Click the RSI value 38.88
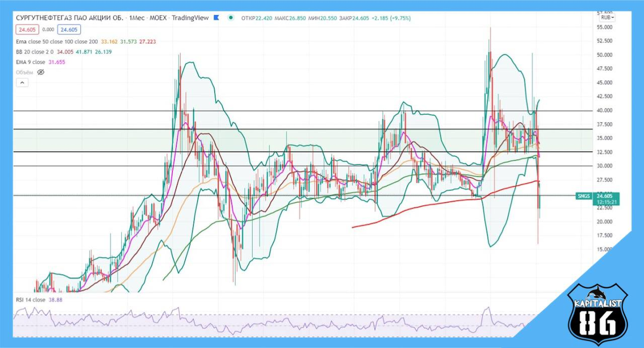The width and height of the screenshot is (644, 348). (x=55, y=300)
